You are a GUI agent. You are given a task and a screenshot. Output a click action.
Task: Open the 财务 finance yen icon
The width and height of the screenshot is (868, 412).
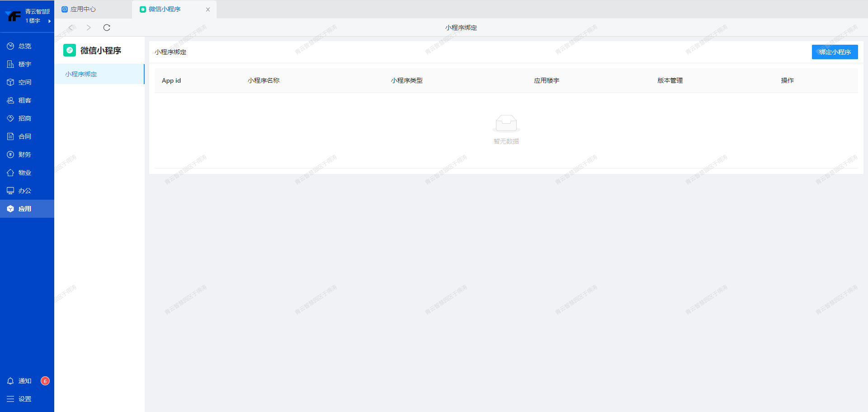10,154
